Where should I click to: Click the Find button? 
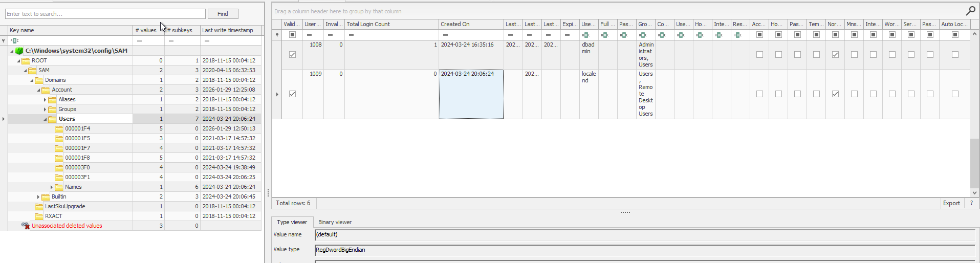(x=223, y=14)
